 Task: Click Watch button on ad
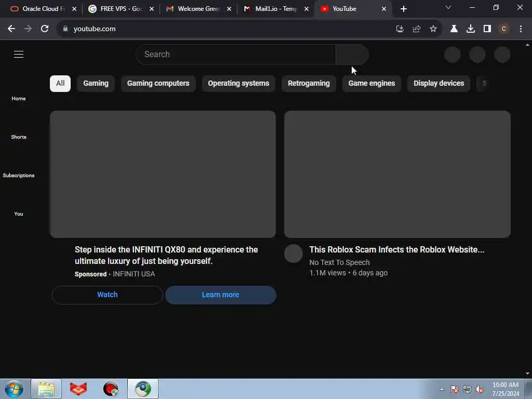[108, 295]
